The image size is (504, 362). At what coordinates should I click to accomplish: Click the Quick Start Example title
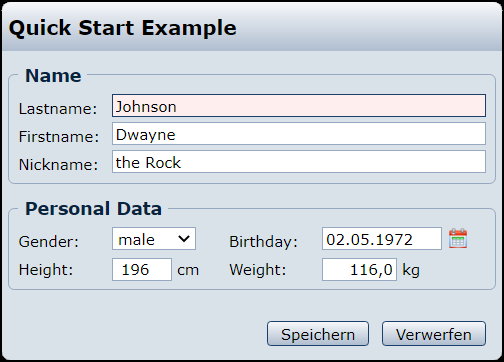click(123, 28)
